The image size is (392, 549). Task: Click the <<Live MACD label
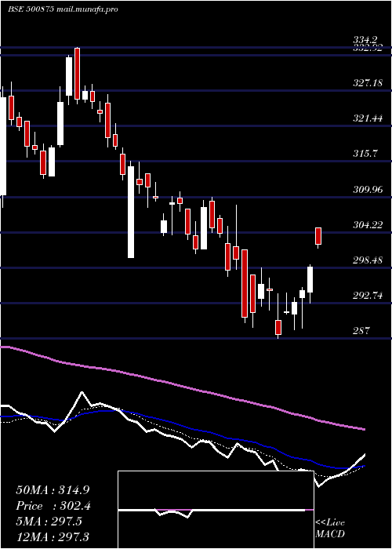[330, 528]
